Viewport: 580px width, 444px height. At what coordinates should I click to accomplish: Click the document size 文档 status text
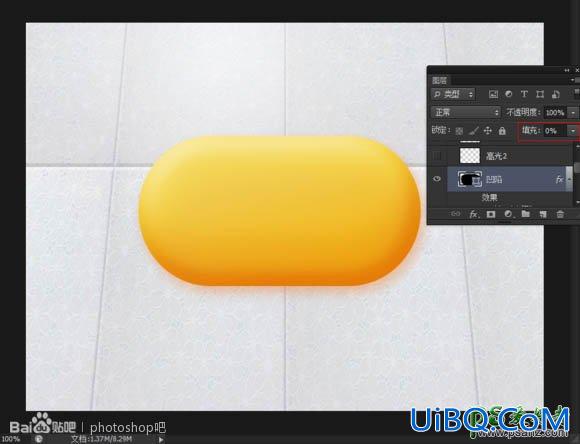click(x=101, y=439)
